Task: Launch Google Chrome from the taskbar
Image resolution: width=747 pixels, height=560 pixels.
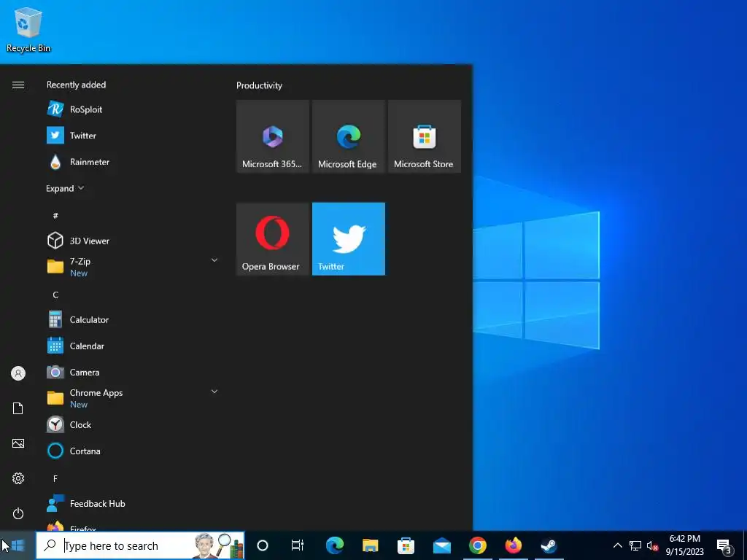Action: coord(477,545)
